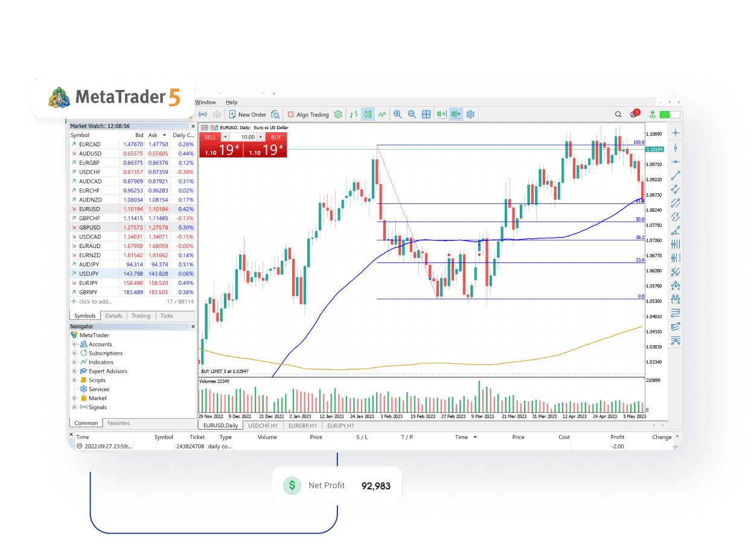Screen dimensions: 754x560
Task: Open the Favorites tab in Navigator
Action: [x=118, y=423]
